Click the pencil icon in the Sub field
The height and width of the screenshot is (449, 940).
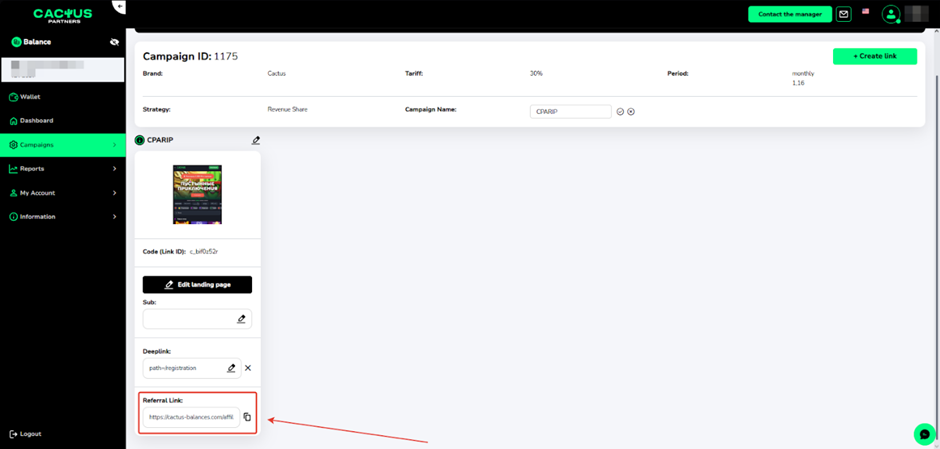click(x=241, y=319)
